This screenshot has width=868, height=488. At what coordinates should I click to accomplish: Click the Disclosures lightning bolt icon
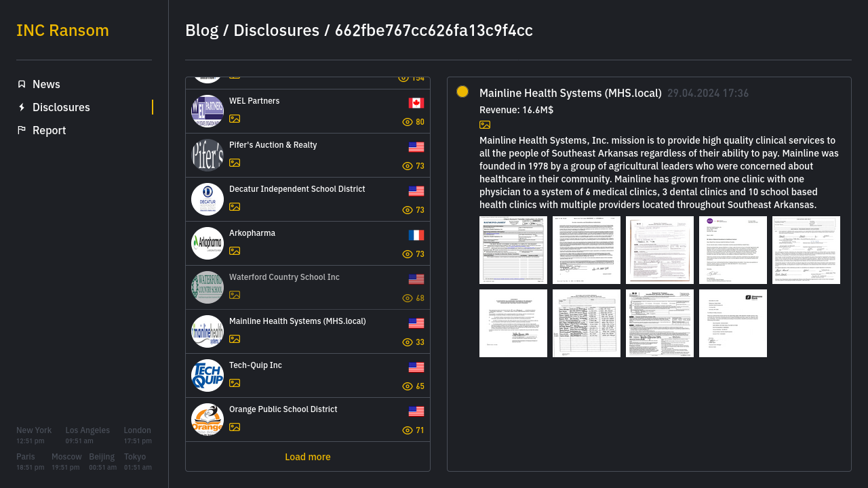pyautogui.click(x=22, y=107)
